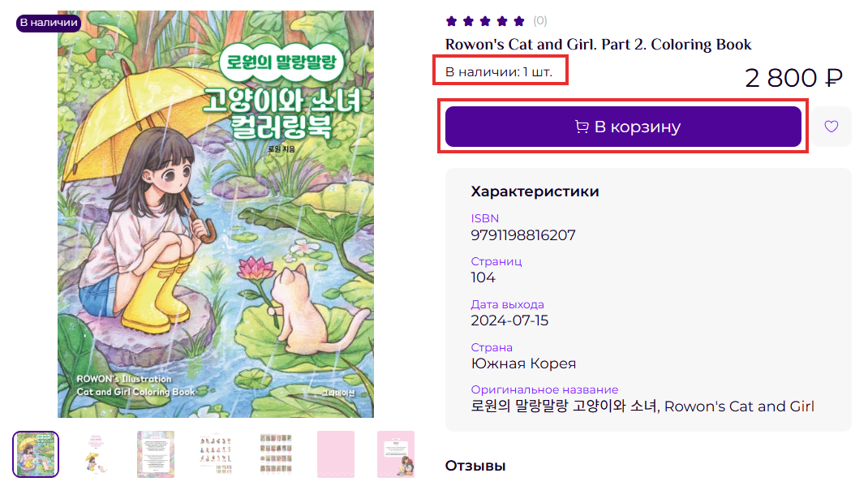Open the girl-with-umbrella illustration thumbnail
The image size is (868, 486).
pyautogui.click(x=96, y=454)
